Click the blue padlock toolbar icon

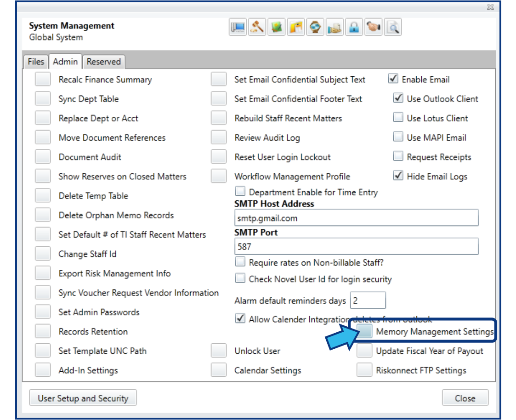[x=354, y=28]
